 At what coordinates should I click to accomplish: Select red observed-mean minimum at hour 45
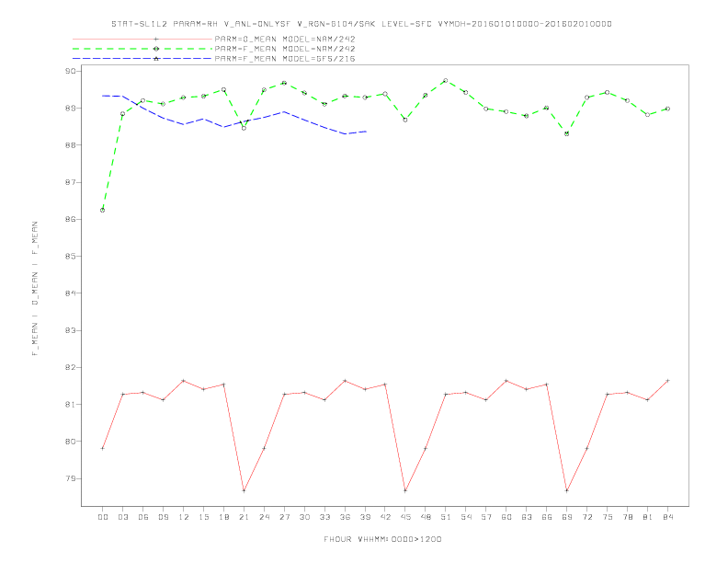[405, 490]
